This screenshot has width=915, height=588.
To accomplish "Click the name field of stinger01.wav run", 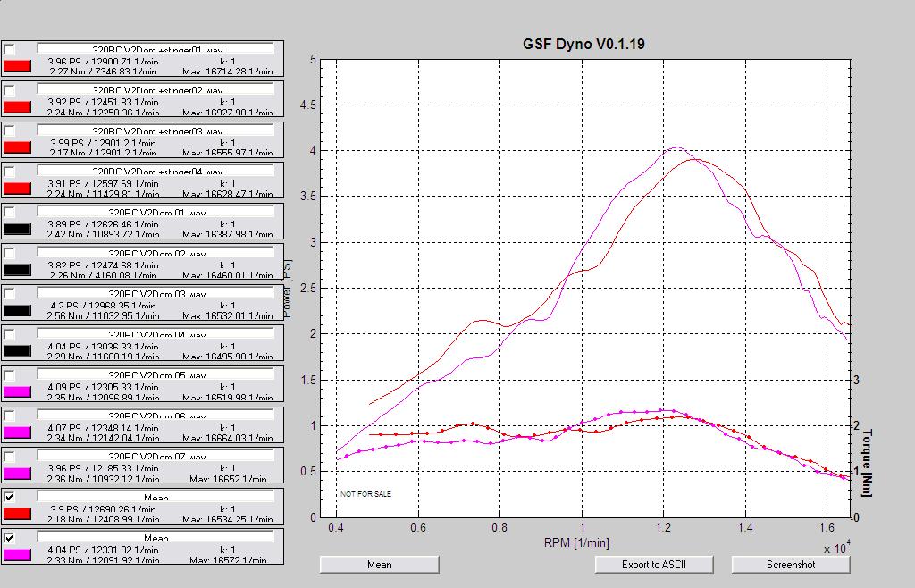I will pos(155,48).
